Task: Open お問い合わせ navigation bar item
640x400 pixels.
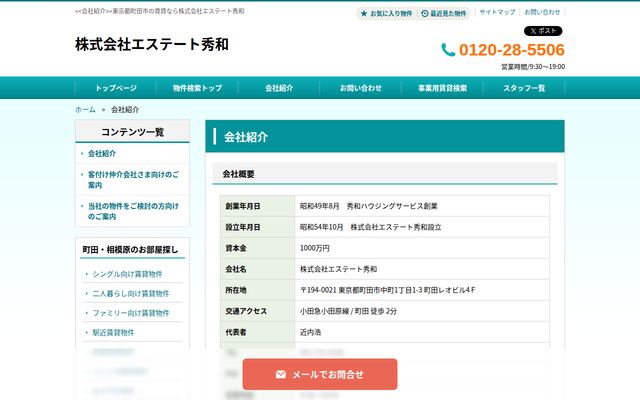Action: click(x=361, y=88)
